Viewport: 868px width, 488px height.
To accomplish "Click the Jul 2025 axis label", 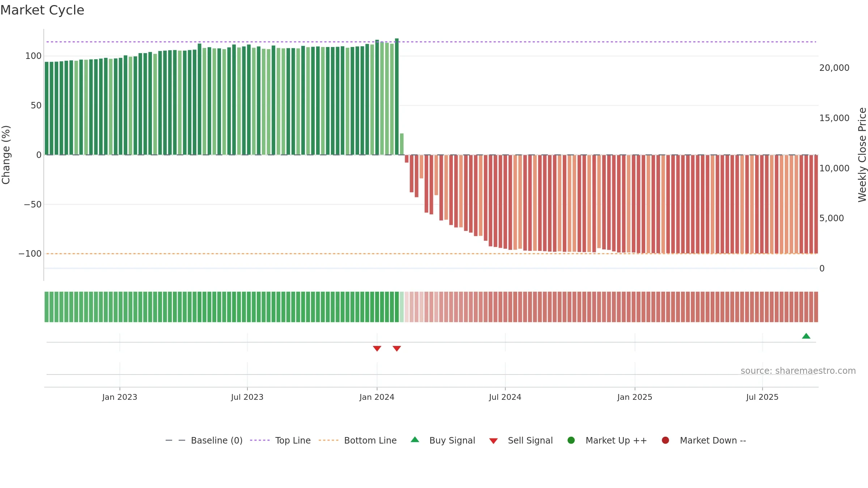I will [762, 397].
